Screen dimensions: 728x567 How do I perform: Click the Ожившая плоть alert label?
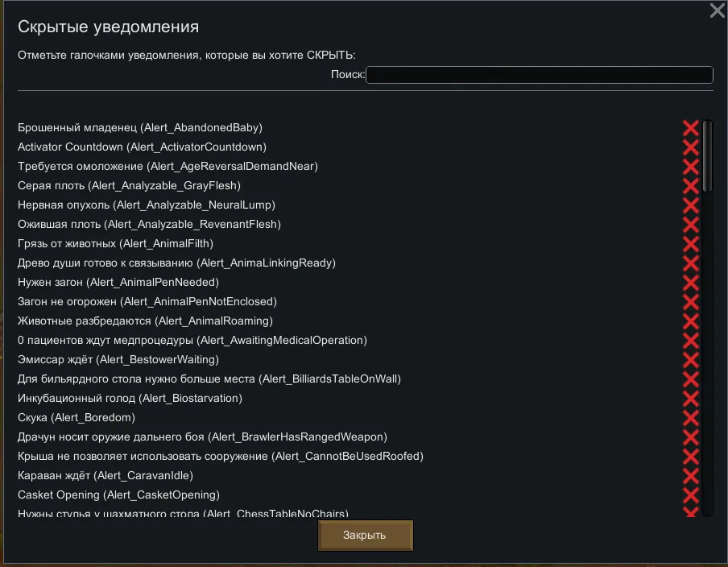(149, 224)
